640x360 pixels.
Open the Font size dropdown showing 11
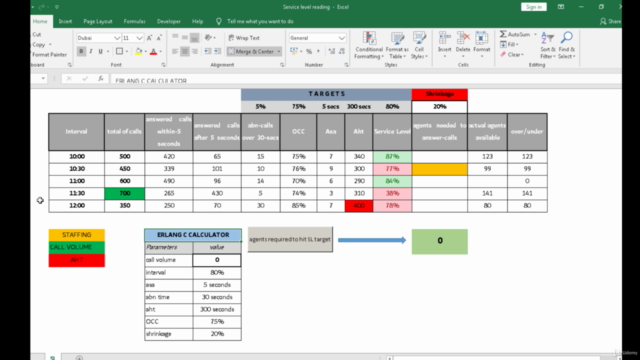(x=140, y=38)
